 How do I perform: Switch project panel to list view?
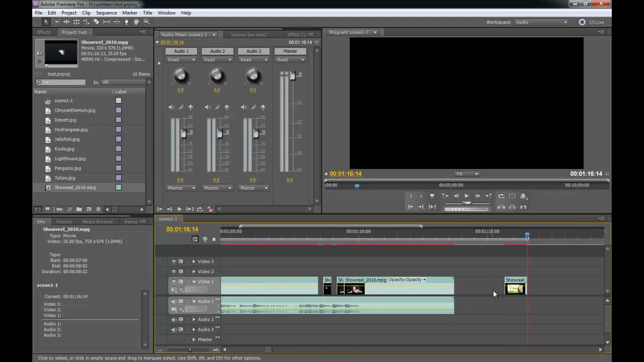coord(38,209)
